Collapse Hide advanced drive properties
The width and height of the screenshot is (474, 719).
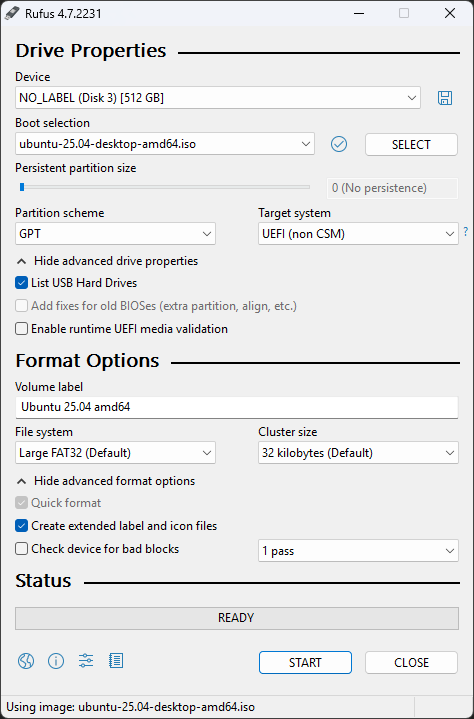[x=107, y=261]
